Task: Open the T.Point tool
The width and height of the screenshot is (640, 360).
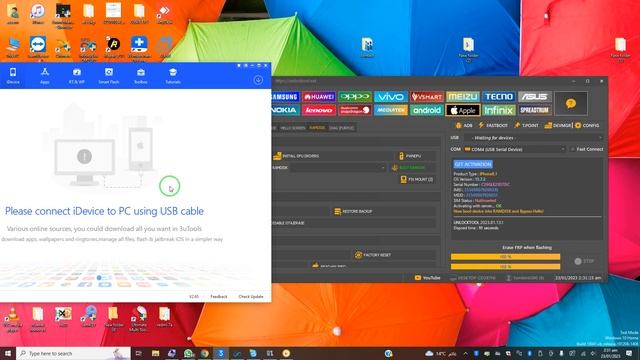Action: pos(527,125)
